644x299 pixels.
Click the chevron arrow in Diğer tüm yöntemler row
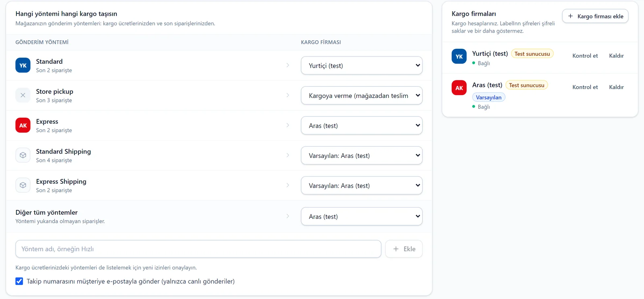click(x=288, y=216)
